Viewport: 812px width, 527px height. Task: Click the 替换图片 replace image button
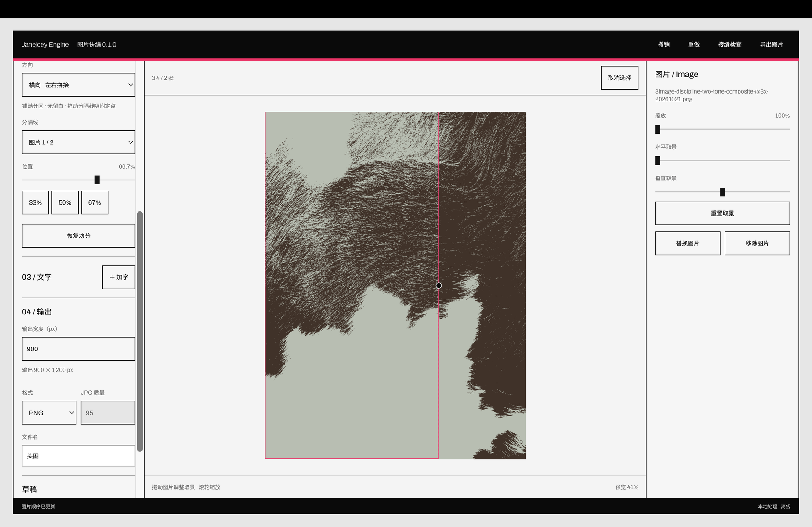pyautogui.click(x=688, y=243)
